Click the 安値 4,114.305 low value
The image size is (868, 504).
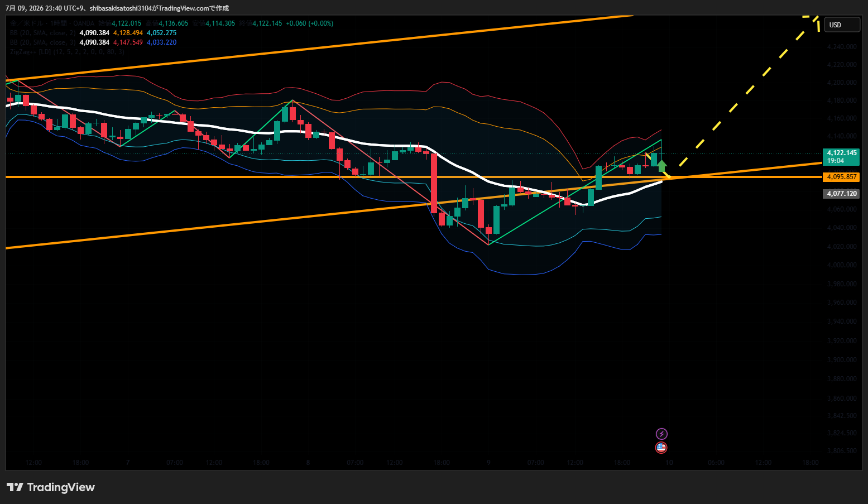(214, 23)
